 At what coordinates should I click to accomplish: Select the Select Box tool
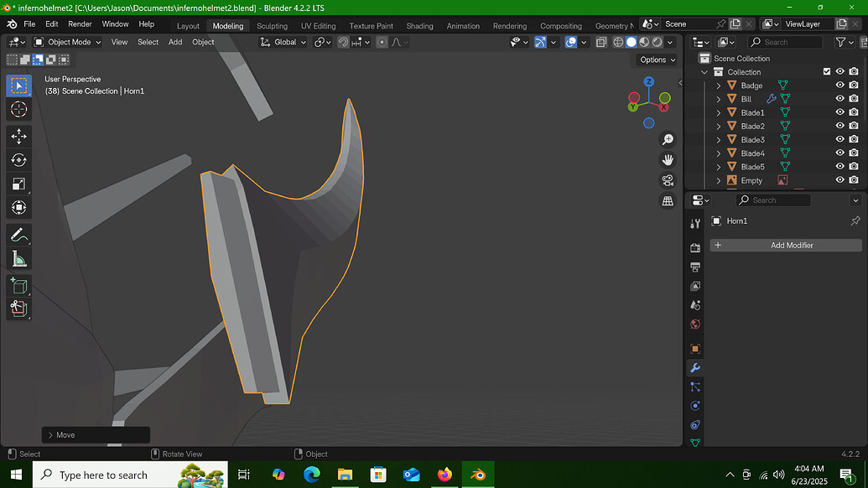[18, 86]
